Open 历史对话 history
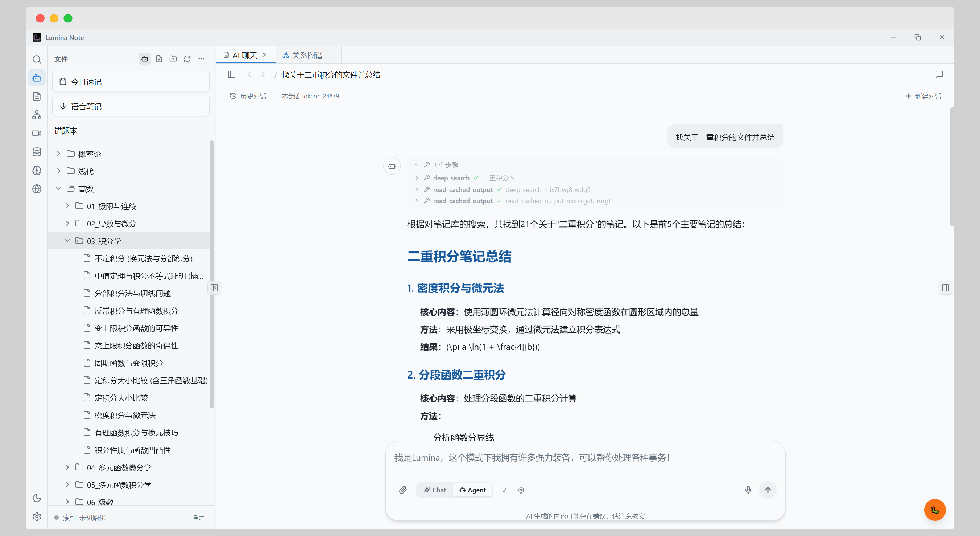 (x=248, y=96)
